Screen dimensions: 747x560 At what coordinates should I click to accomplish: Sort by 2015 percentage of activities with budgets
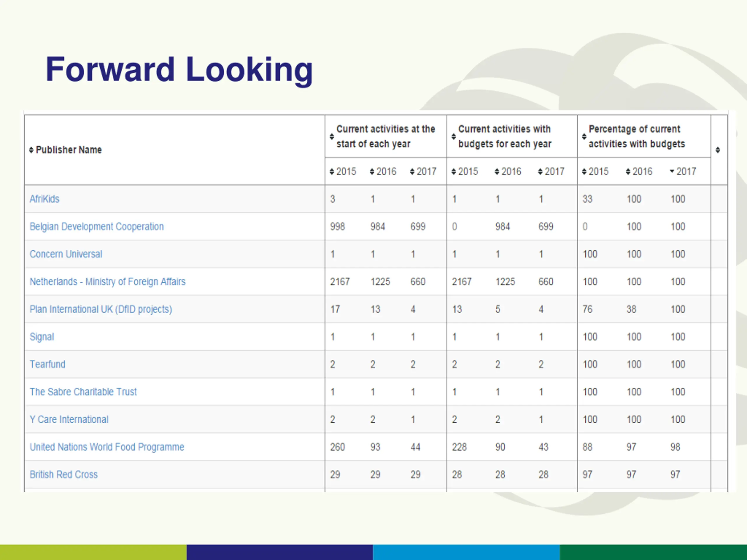click(x=595, y=171)
